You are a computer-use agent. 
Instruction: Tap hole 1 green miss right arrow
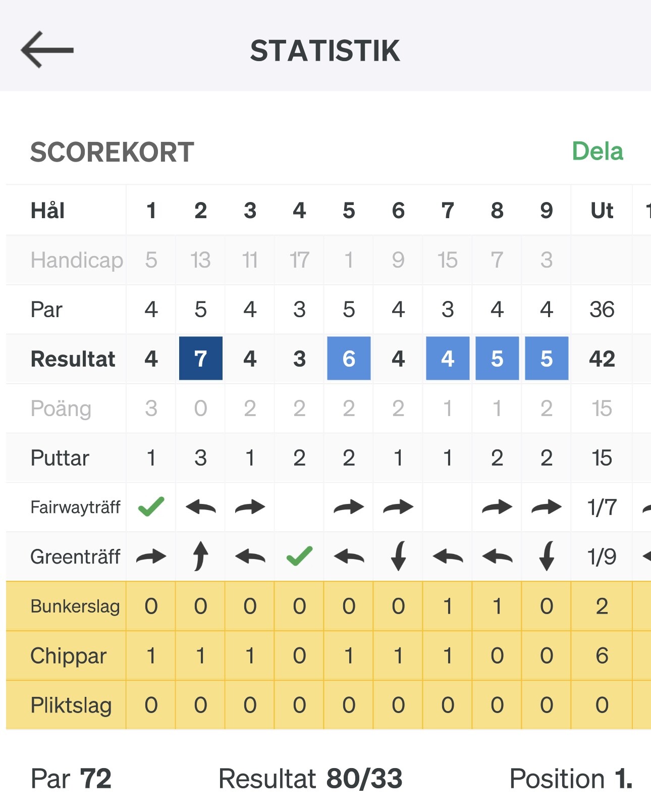[151, 556]
